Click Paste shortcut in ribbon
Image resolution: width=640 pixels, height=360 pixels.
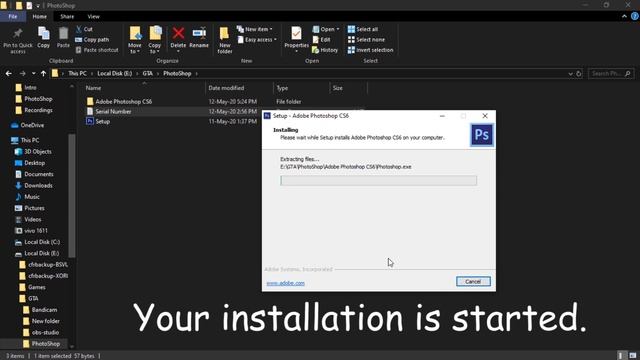97,50
